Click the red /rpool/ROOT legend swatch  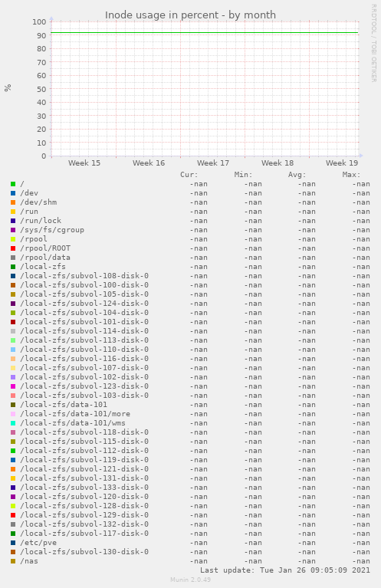tap(13, 248)
